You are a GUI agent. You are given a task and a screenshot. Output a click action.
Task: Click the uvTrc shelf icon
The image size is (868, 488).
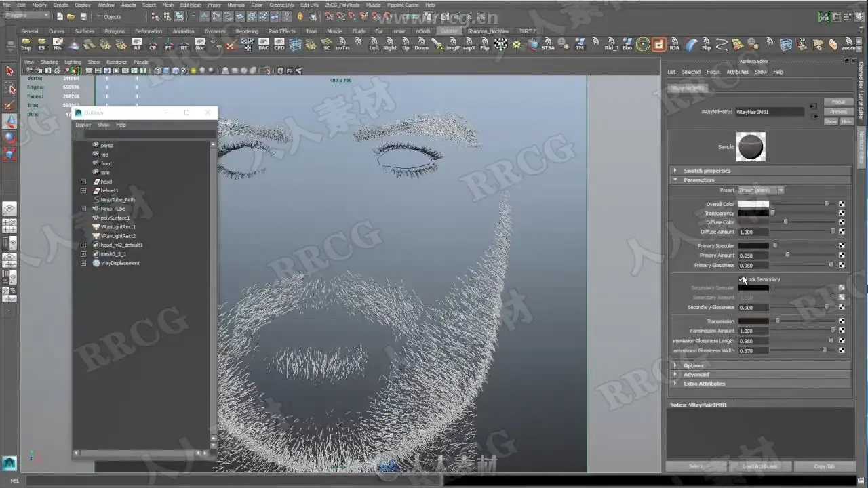343,45
